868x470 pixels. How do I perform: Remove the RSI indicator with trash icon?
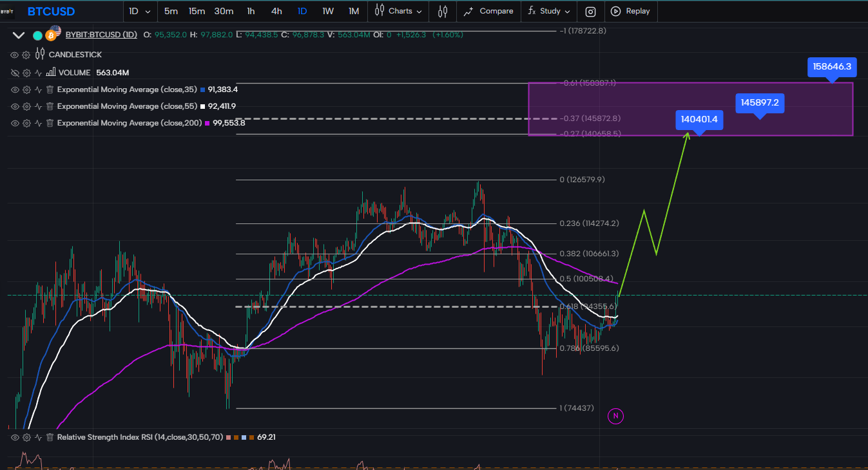49,437
